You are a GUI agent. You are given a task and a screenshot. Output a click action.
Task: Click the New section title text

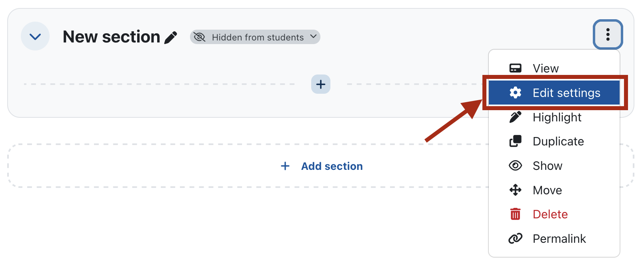(x=111, y=37)
